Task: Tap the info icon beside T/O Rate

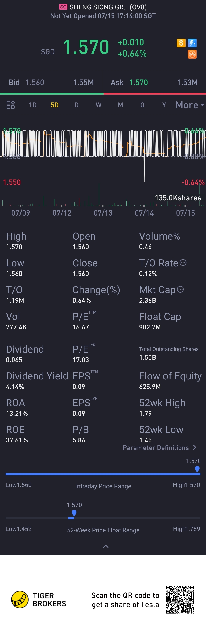Action: tap(183, 262)
